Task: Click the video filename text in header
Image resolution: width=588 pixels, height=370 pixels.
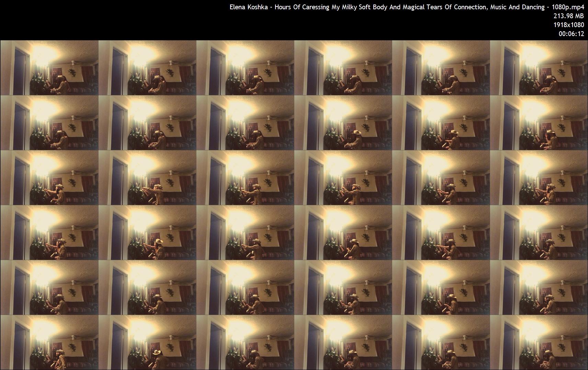Action: tap(407, 7)
